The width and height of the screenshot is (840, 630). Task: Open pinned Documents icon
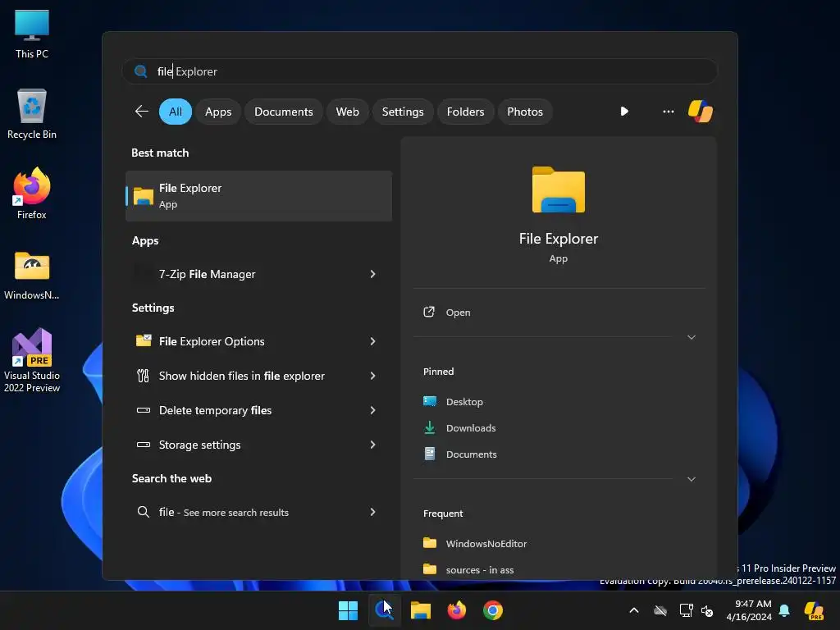coord(430,454)
